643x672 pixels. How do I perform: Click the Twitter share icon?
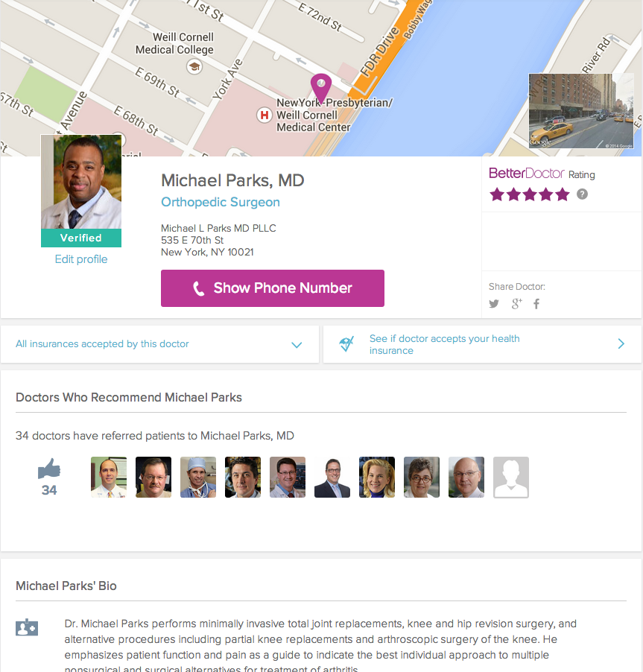click(x=494, y=304)
